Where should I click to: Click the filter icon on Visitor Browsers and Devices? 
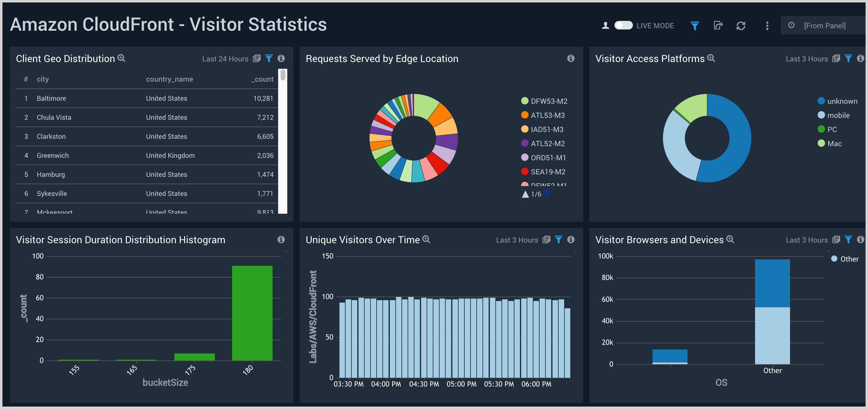(848, 240)
